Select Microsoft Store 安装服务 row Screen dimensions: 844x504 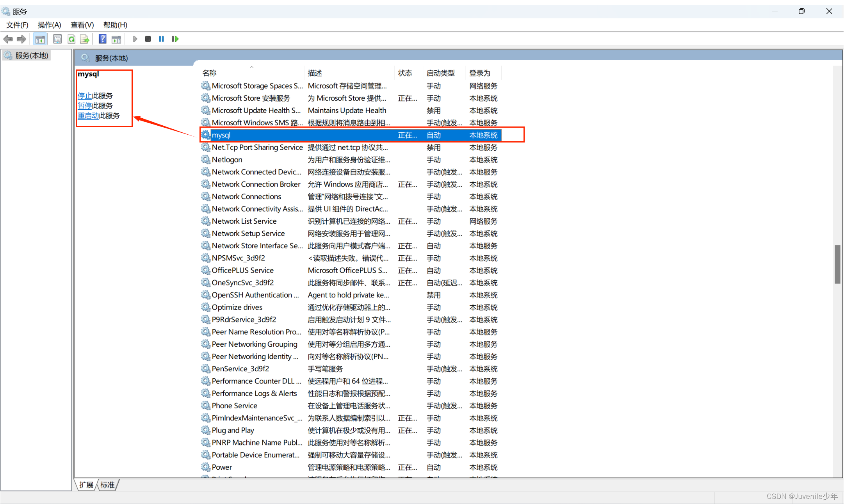pyautogui.click(x=351, y=98)
